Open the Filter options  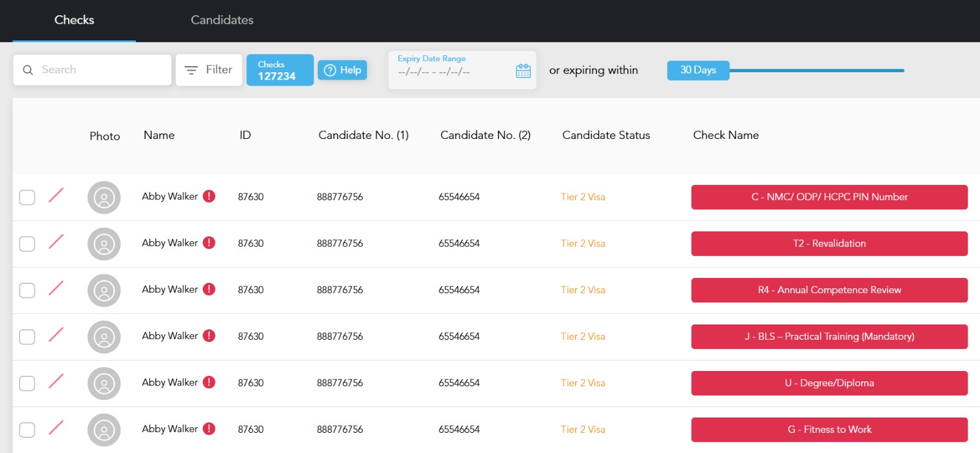(209, 70)
